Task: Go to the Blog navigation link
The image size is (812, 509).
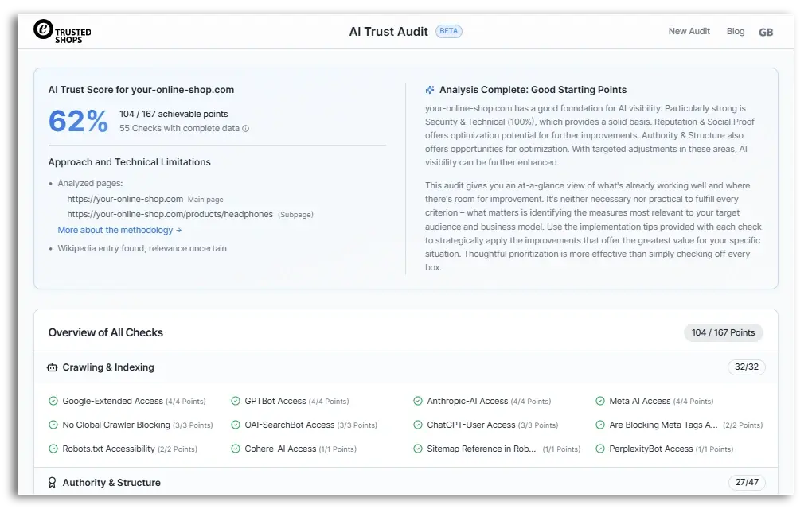Action: click(x=736, y=32)
